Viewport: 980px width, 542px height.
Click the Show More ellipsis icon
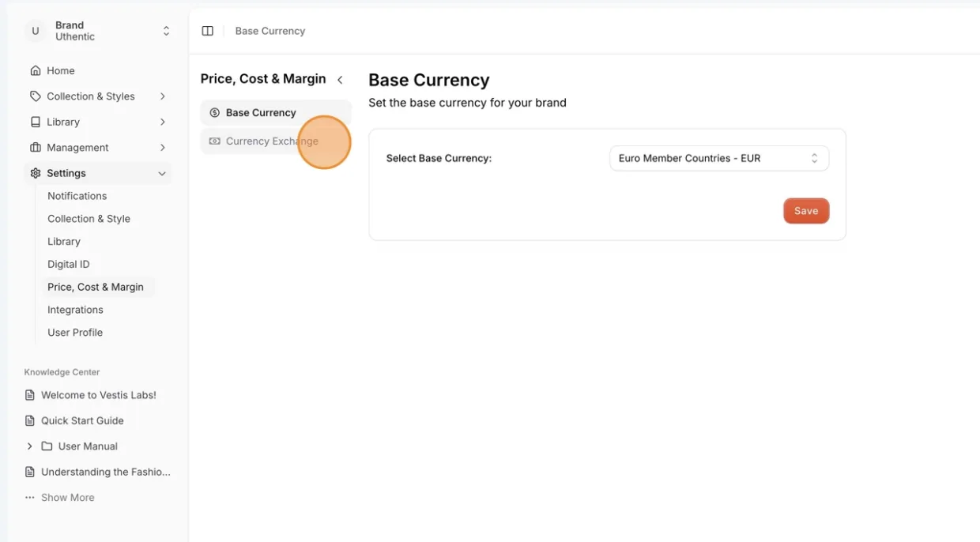30,498
